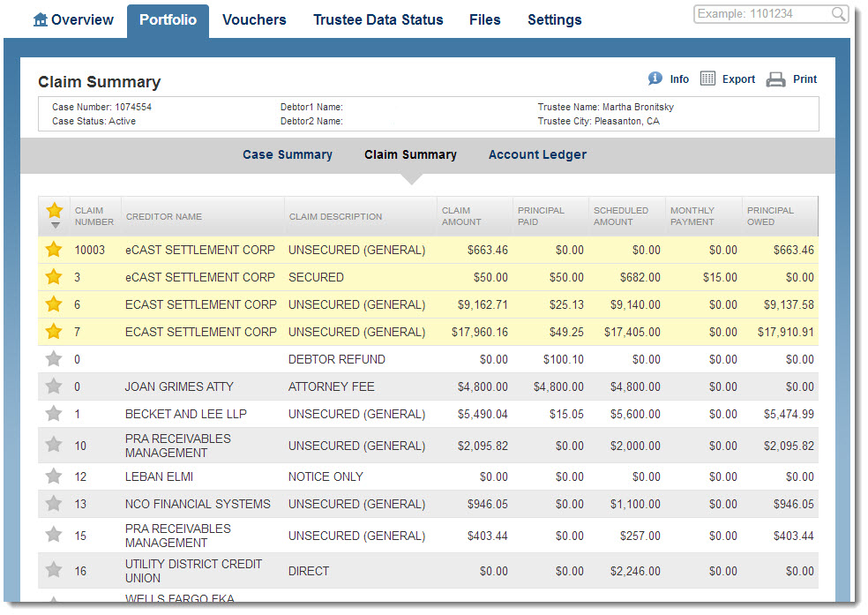Screen dimensions: 868x615
Task: Open the Settings tab
Action: 554,19
